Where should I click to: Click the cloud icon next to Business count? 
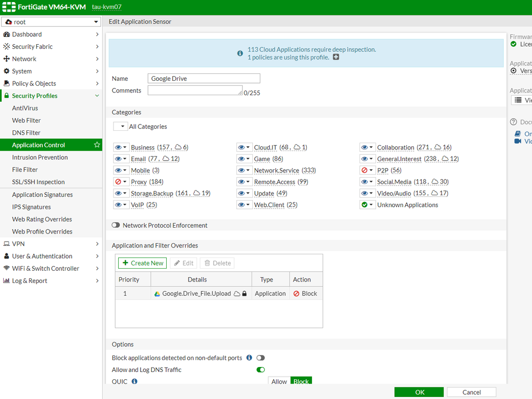tap(178, 147)
